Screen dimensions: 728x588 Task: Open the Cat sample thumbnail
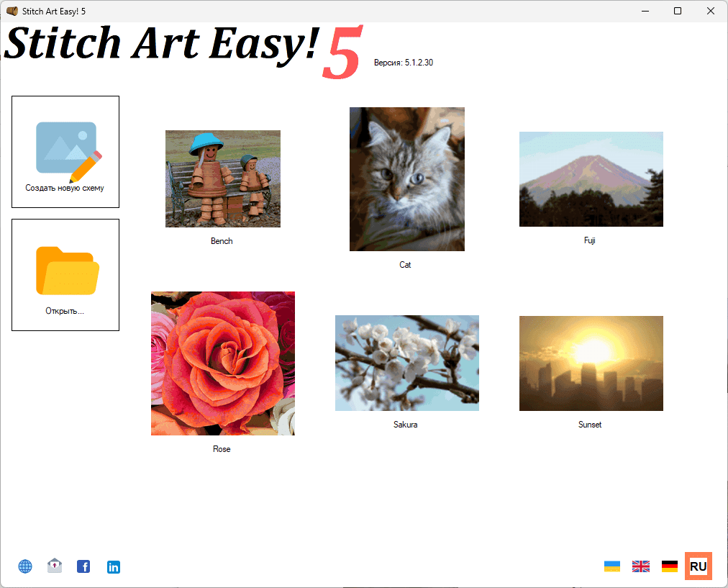[x=407, y=179]
